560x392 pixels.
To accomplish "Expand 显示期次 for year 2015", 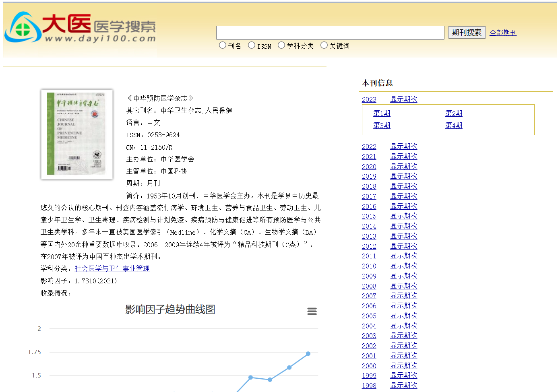I will [x=403, y=216].
